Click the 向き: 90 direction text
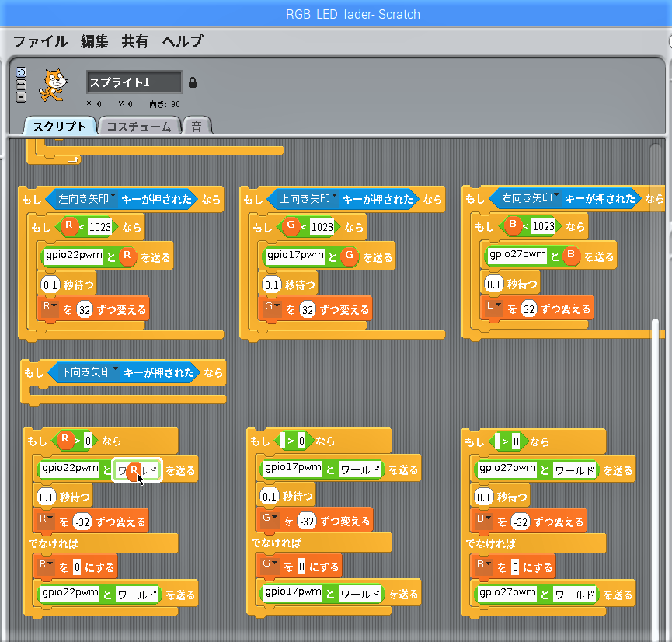The width and height of the screenshot is (672, 642). coord(165,104)
